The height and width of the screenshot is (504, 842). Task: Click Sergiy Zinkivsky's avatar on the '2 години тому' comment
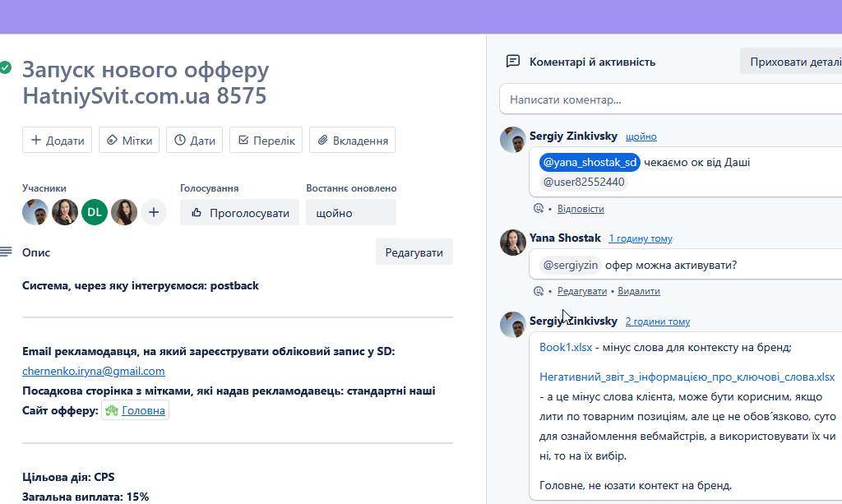pyautogui.click(x=513, y=325)
